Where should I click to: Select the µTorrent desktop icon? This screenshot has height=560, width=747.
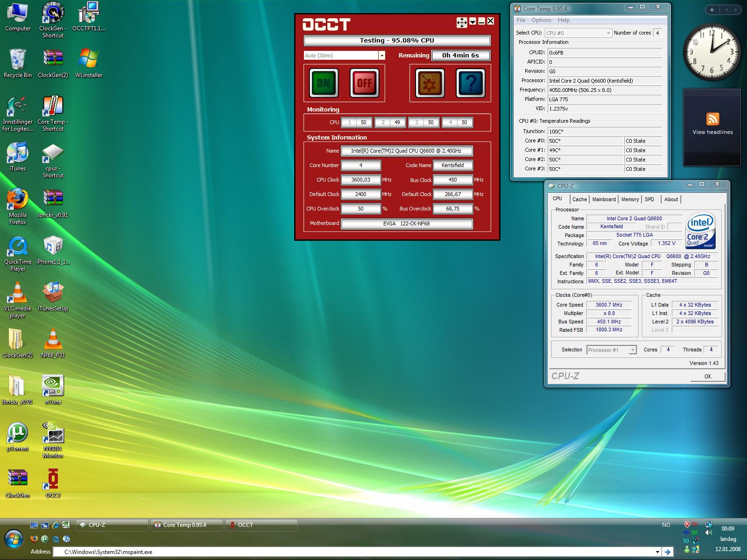(18, 436)
